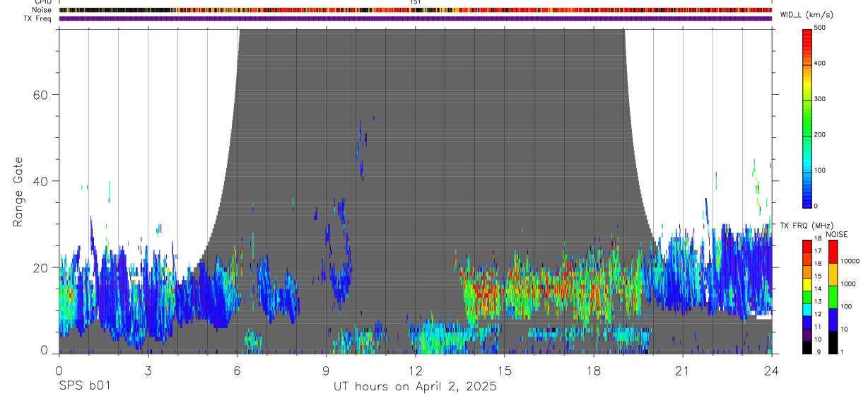Click the TX frequency color scale bar
Viewport: 868px width, 401px height.
[x=808, y=296]
